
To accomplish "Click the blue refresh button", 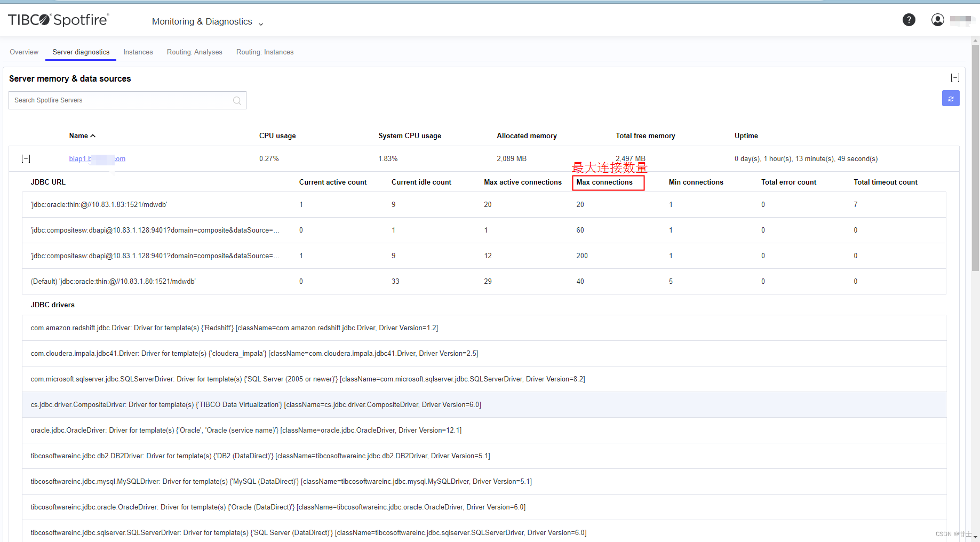I will click(x=951, y=99).
